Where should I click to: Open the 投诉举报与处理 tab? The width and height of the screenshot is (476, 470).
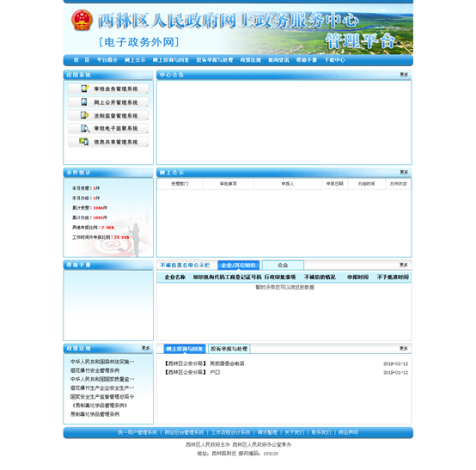(x=229, y=349)
